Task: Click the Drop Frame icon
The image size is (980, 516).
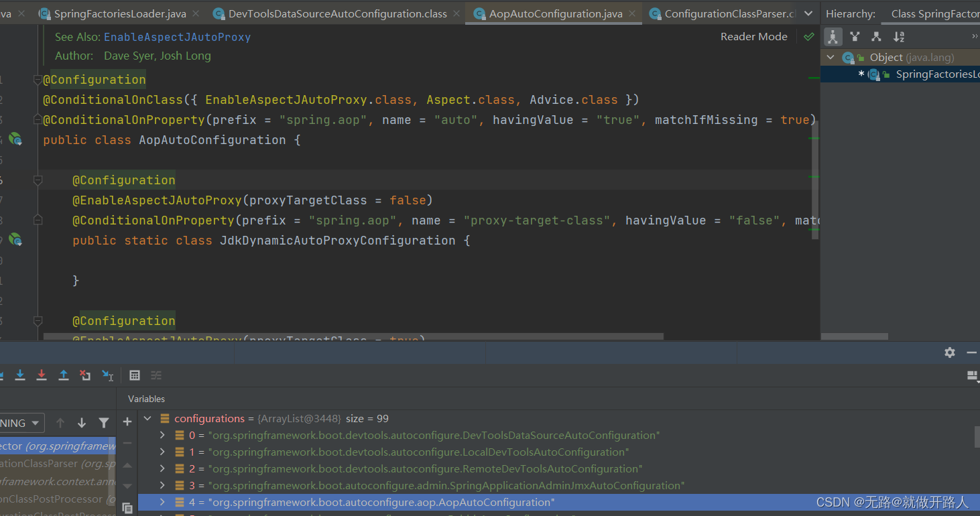Action: 85,375
